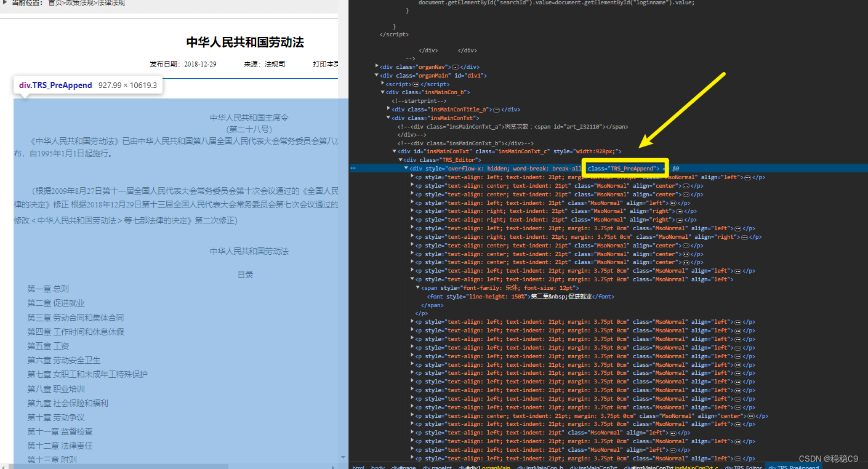This screenshot has width=868, height=469.
Task: Click the 中华人民共和国主席令 heading
Action: [249, 118]
